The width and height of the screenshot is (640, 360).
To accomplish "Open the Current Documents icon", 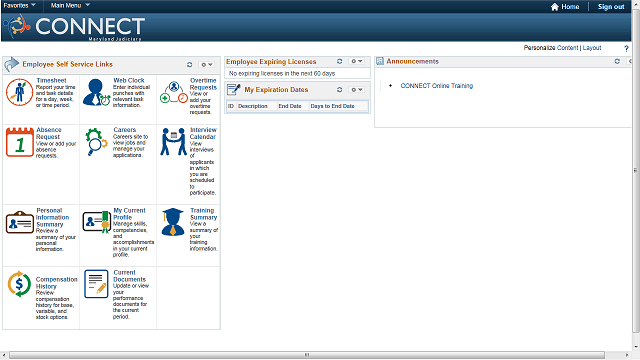I will (x=96, y=284).
